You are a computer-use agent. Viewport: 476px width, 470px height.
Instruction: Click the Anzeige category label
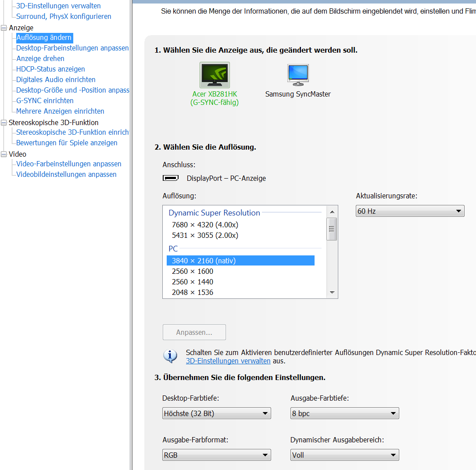coord(21,28)
